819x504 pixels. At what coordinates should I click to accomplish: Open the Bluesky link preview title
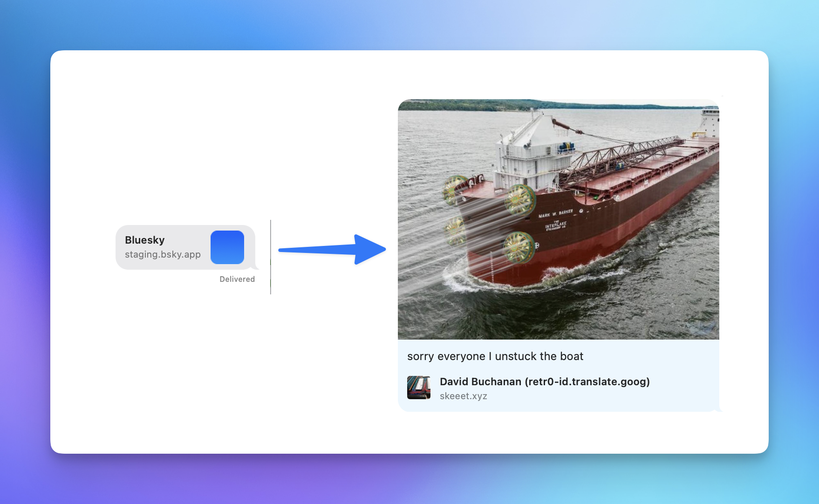pos(145,240)
